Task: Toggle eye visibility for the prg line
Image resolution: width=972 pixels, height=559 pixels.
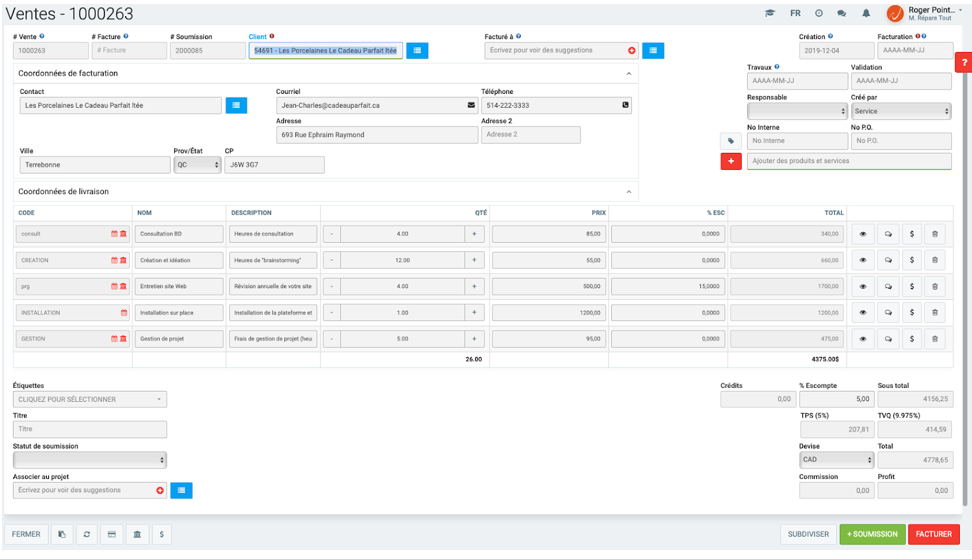Action: pyautogui.click(x=862, y=287)
